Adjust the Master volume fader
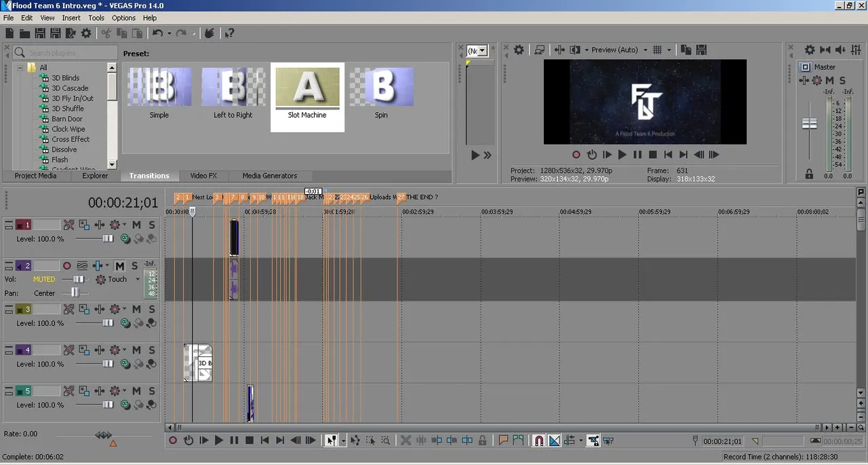This screenshot has width=868, height=465. click(x=810, y=124)
